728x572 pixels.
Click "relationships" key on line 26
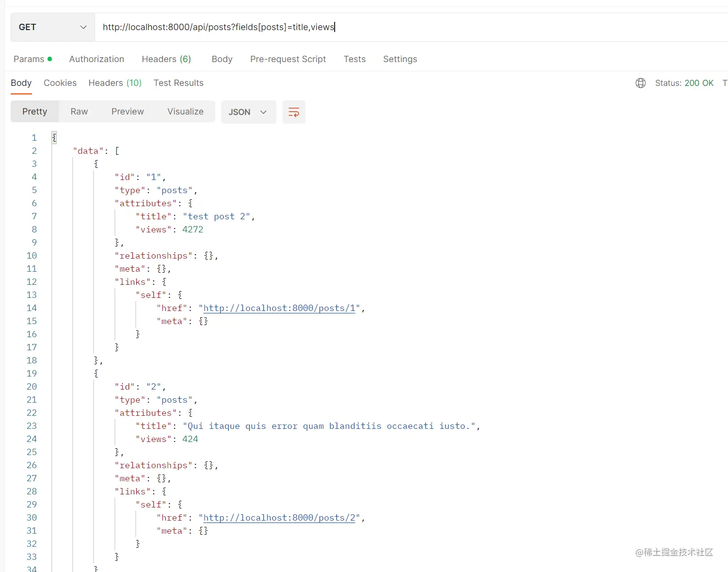pyautogui.click(x=153, y=465)
